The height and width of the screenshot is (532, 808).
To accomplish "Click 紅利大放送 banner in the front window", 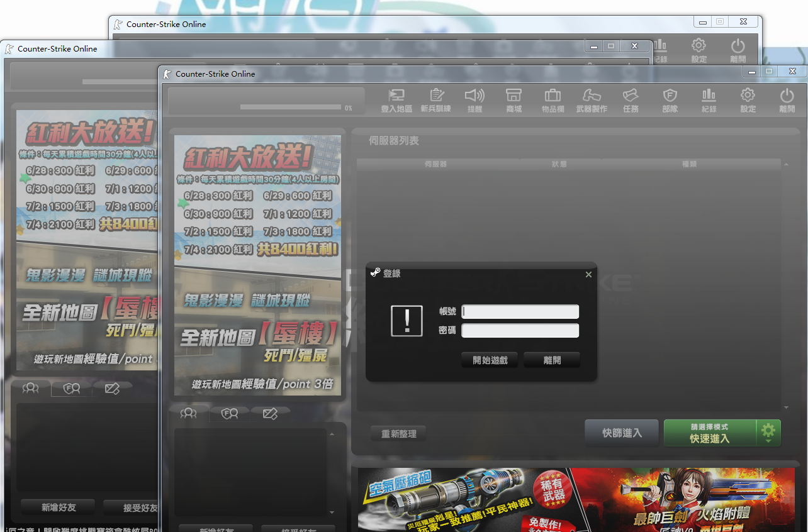I will point(258,265).
